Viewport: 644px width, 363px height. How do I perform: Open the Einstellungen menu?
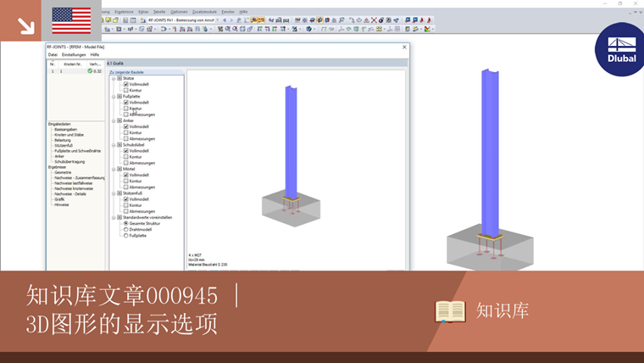[74, 54]
